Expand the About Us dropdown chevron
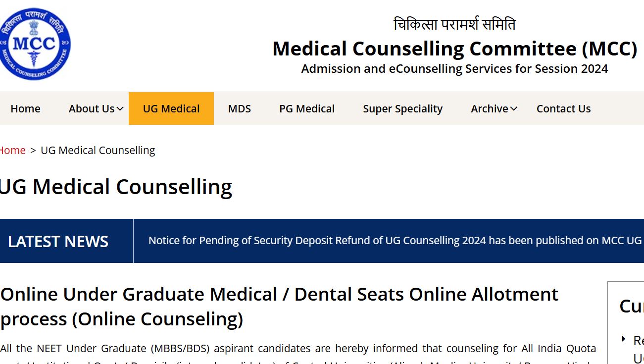Image resolution: width=644 pixels, height=364 pixels. click(x=120, y=109)
